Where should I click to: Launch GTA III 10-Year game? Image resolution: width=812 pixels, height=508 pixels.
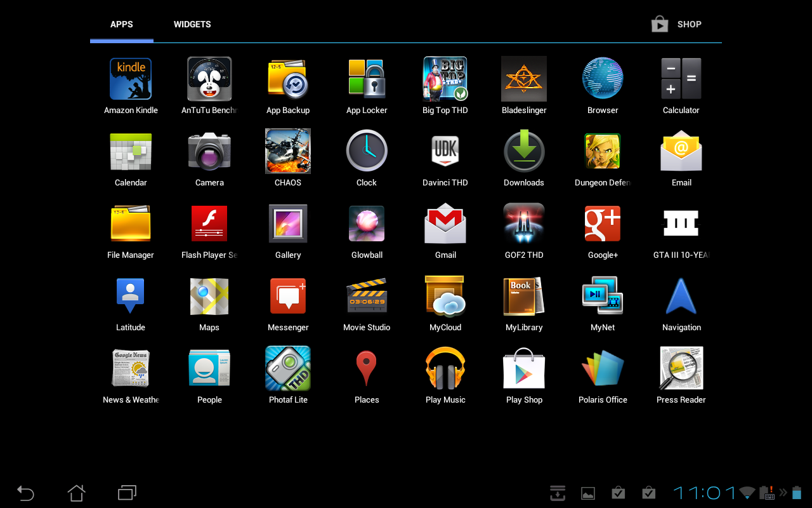coord(681,224)
